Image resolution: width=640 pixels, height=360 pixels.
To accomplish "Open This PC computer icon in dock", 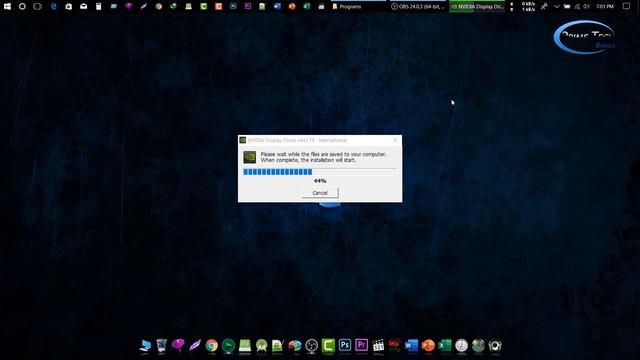I will (145, 345).
